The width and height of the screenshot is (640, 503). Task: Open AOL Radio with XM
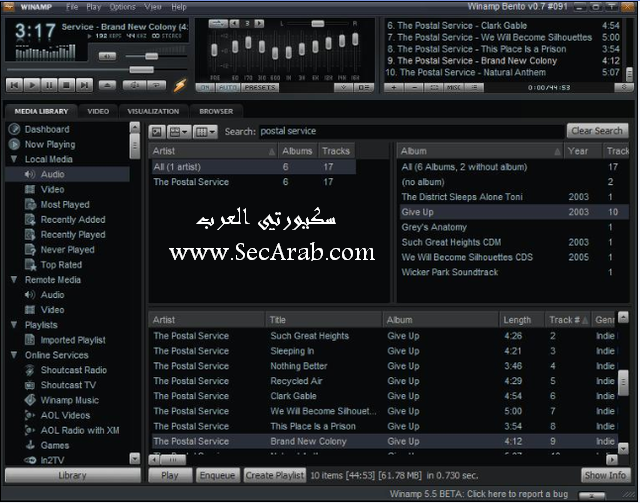[80, 431]
